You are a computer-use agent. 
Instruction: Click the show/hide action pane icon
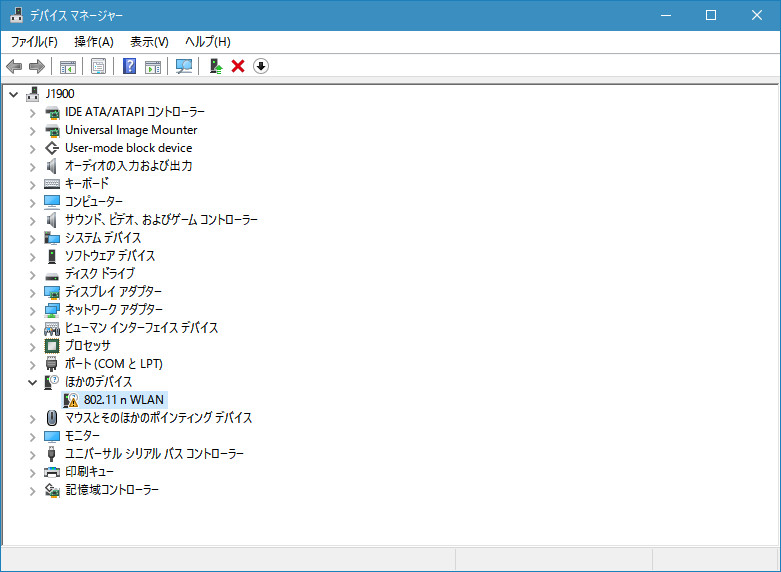coord(153,66)
